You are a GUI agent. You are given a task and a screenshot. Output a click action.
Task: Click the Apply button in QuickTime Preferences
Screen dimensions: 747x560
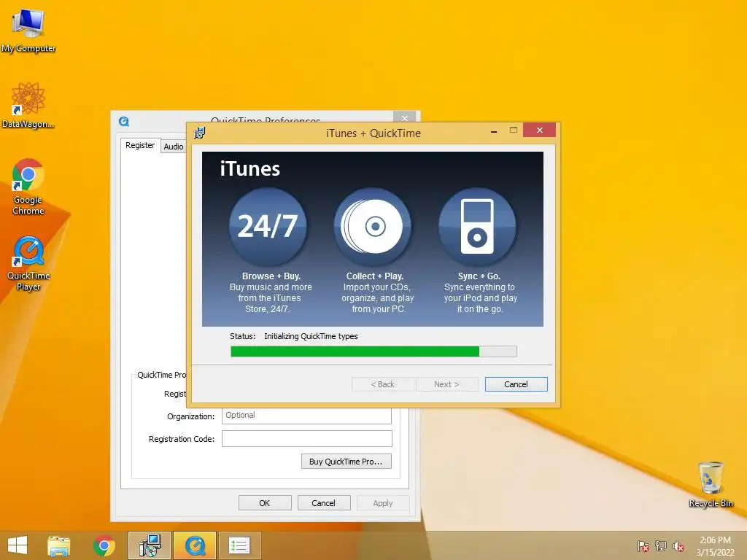383,503
